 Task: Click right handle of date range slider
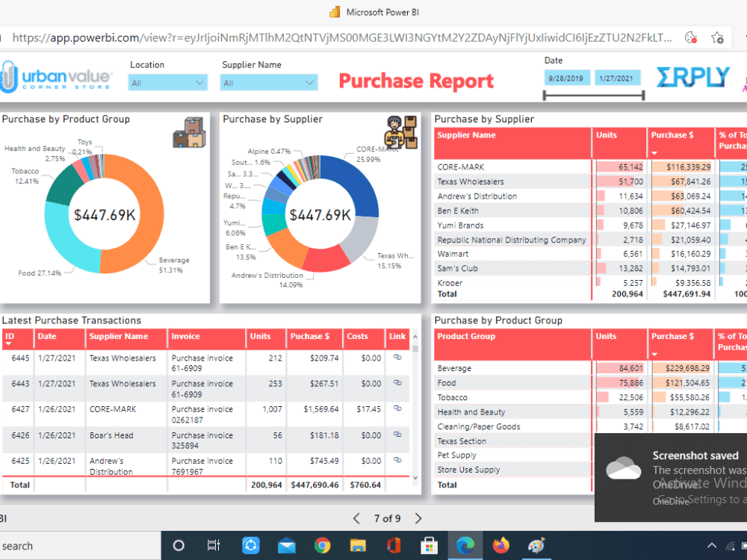point(643,96)
